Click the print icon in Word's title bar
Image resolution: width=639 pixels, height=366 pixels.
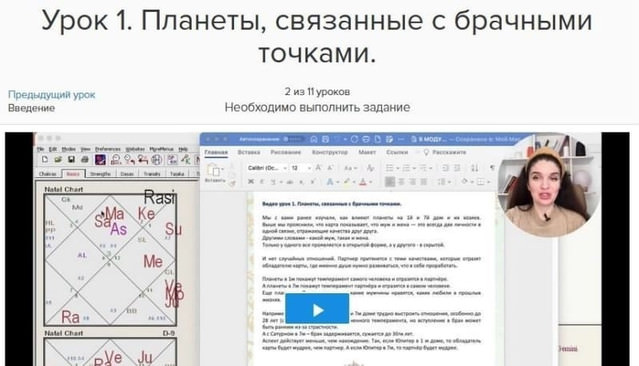tap(366, 139)
